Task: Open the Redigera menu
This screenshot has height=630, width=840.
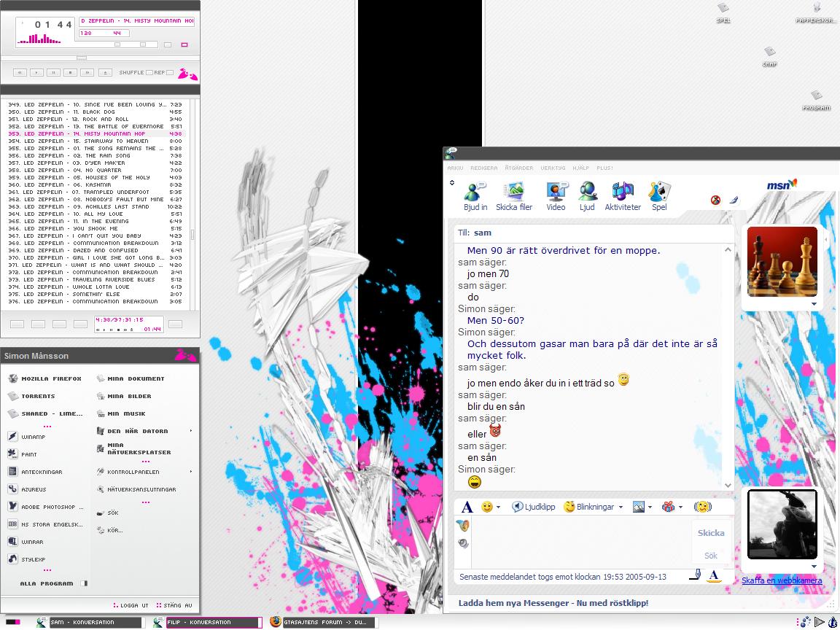Action: [x=483, y=168]
